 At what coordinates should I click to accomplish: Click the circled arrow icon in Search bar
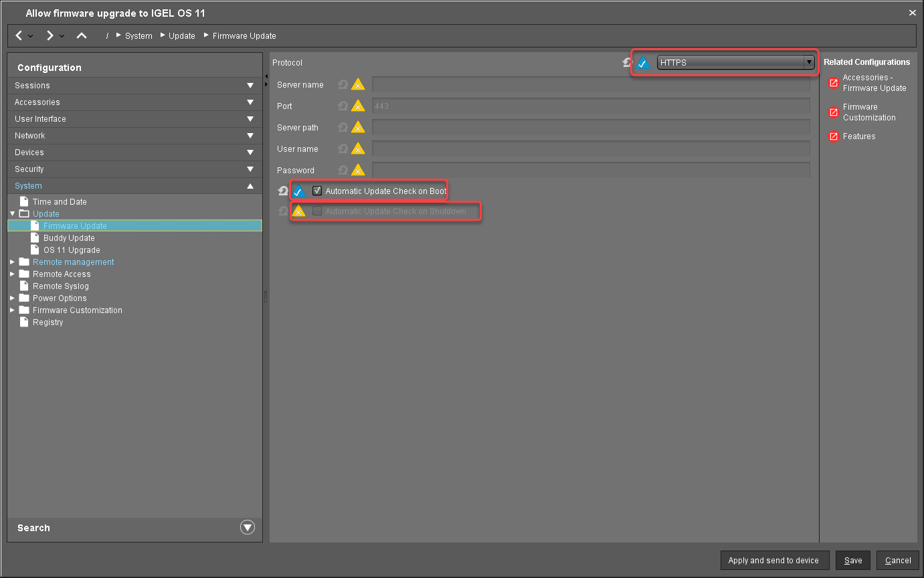pos(248,528)
